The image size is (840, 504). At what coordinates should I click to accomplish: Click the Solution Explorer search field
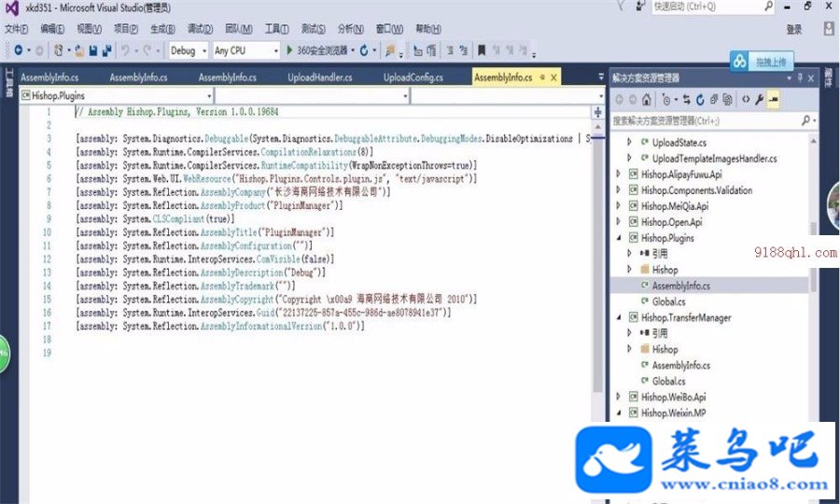(707, 121)
